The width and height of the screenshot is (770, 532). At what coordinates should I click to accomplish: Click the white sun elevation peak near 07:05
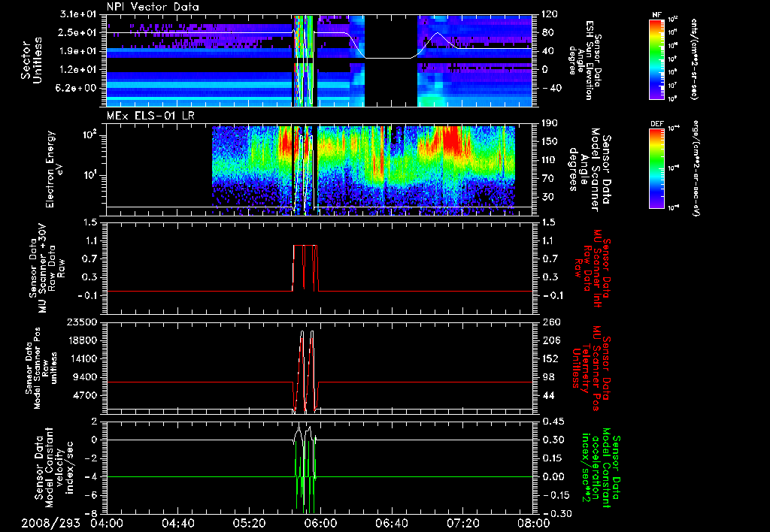click(437, 33)
